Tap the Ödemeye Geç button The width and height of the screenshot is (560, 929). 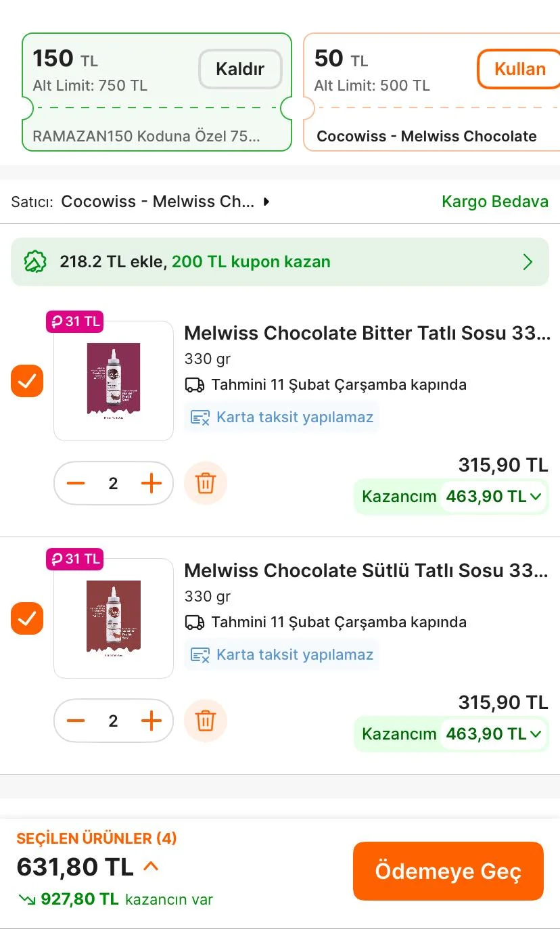pyautogui.click(x=448, y=871)
